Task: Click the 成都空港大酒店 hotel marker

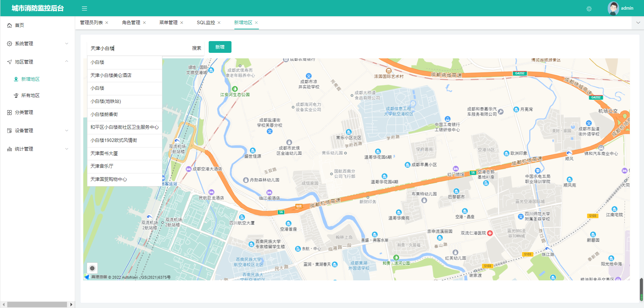Action: point(189,169)
